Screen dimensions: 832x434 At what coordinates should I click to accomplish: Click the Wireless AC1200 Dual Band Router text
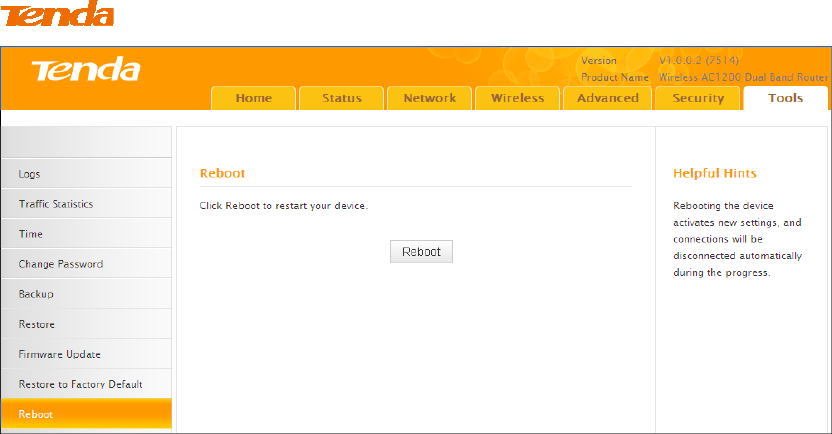[x=743, y=77]
